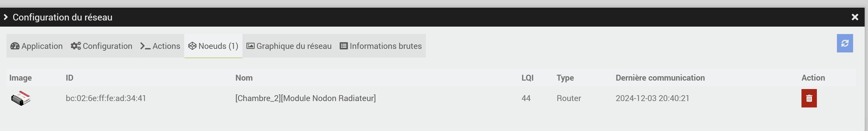Click the picture icon beside Graphique du réseau

coord(250,46)
